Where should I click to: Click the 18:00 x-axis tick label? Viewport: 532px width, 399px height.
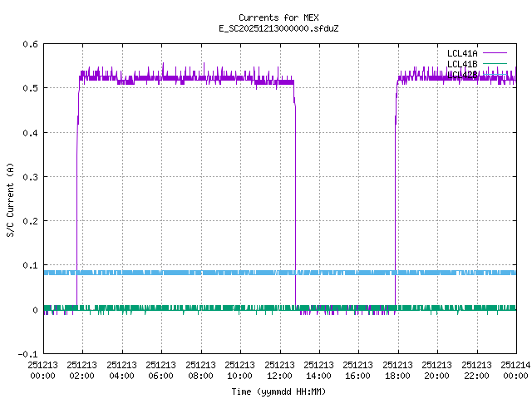click(397, 370)
